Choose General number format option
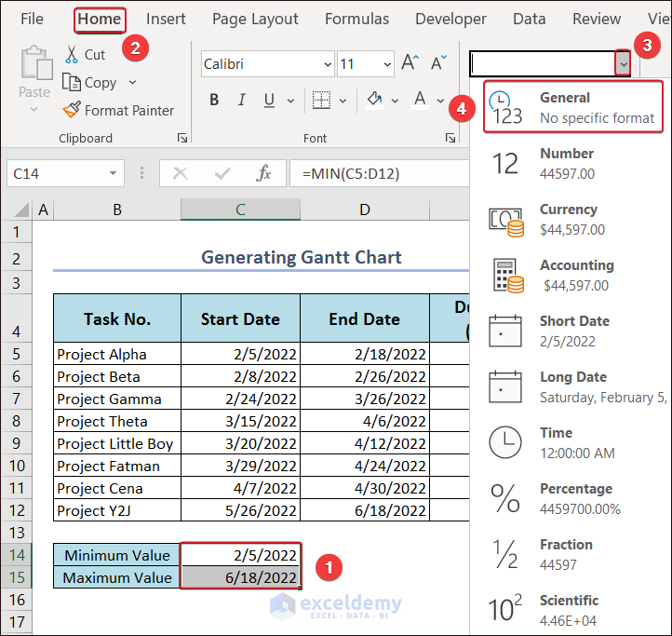This screenshot has width=672, height=636. pos(572,107)
